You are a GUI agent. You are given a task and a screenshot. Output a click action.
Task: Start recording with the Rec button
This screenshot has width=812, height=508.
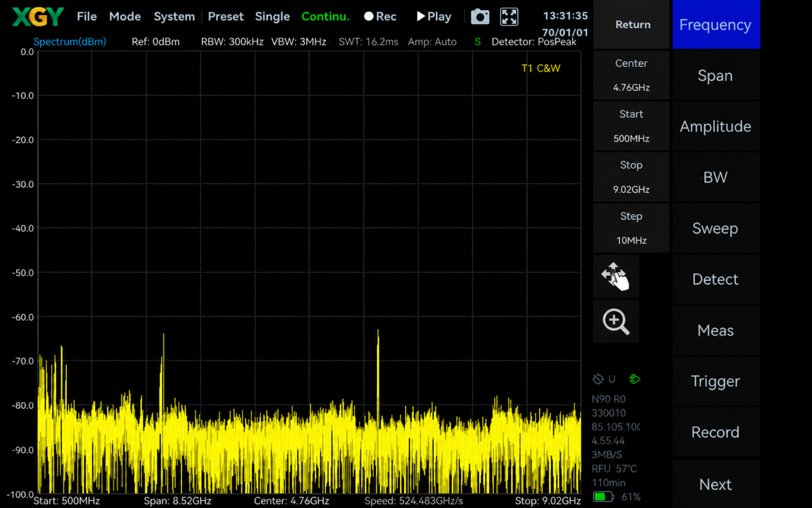click(380, 16)
